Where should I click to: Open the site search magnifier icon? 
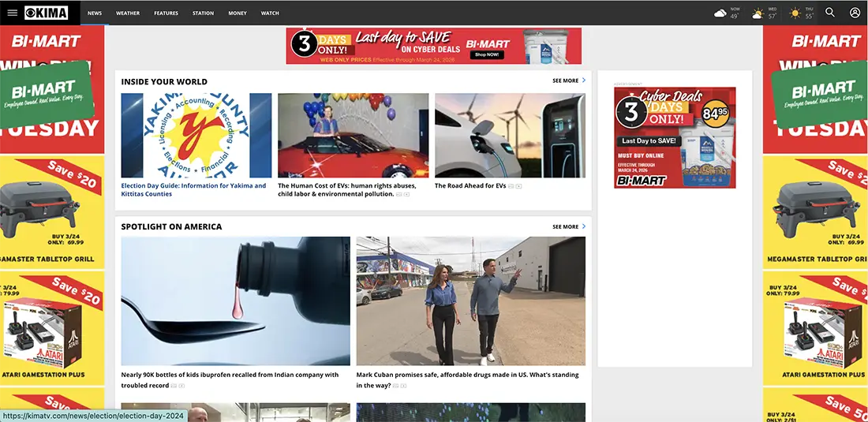(830, 12)
